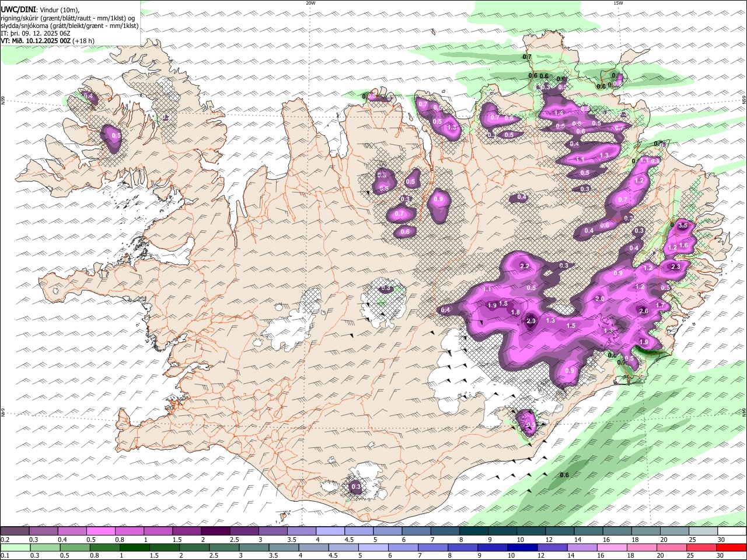
Task: Click the 2.6 precipitation value on the map
Action: point(644,311)
